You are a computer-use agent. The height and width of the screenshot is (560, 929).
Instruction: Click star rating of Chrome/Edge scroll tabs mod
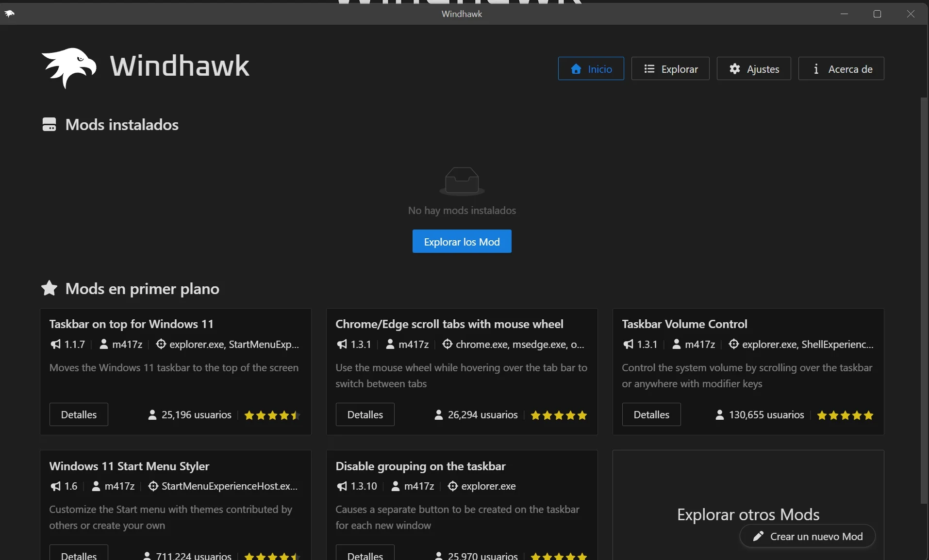tap(559, 415)
